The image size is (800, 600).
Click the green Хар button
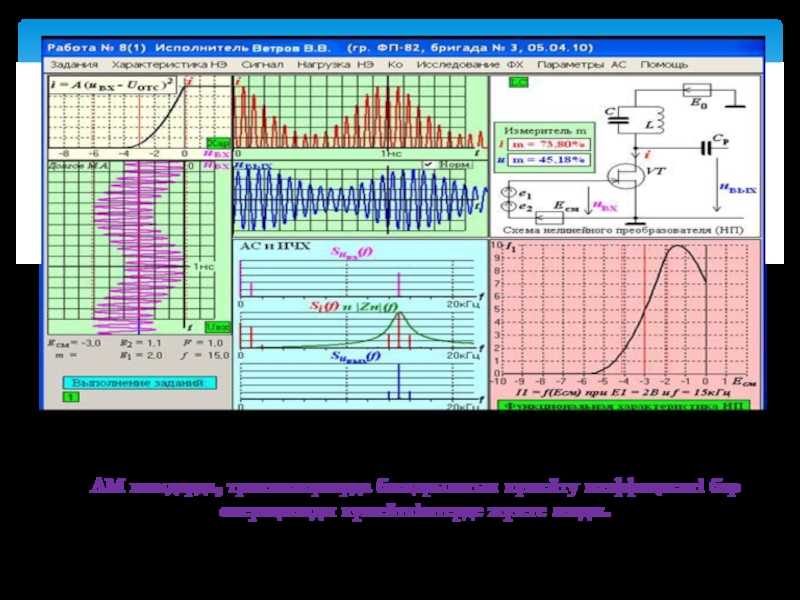tap(217, 143)
